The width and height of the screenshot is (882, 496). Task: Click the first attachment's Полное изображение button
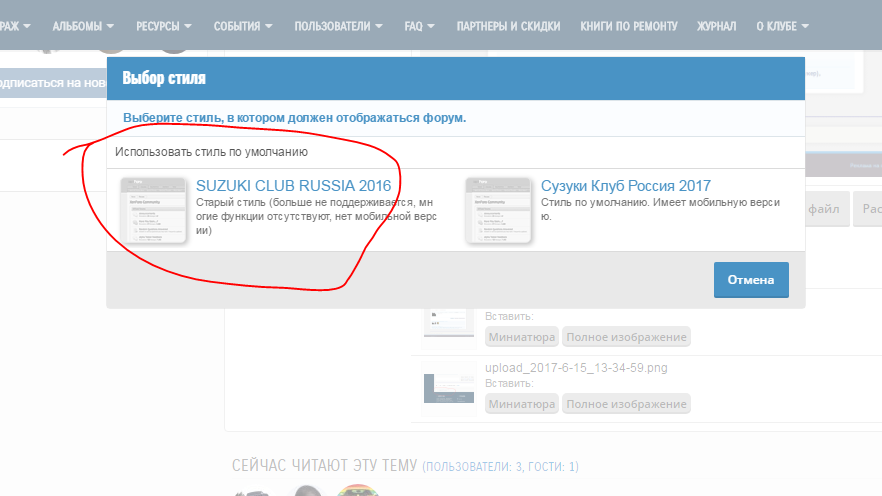pos(626,337)
